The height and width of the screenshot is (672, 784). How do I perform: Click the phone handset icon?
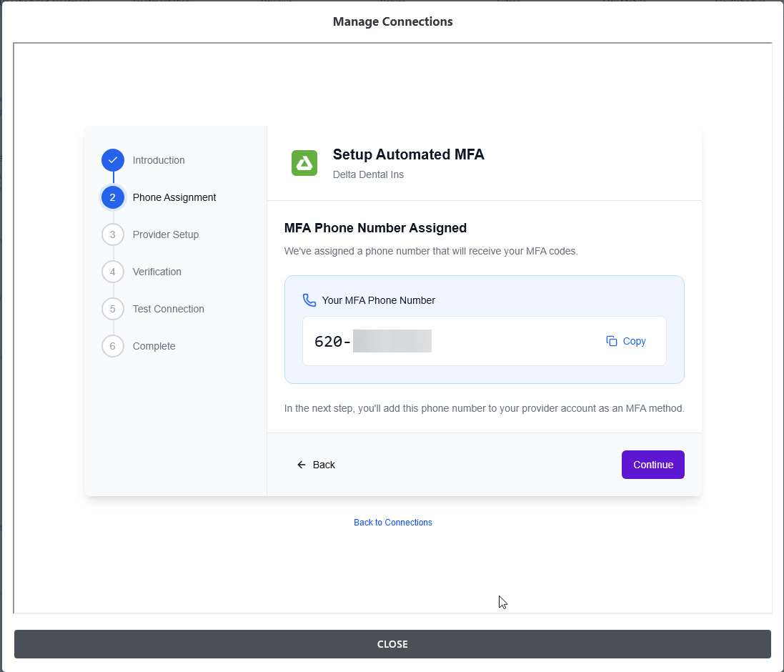point(309,300)
